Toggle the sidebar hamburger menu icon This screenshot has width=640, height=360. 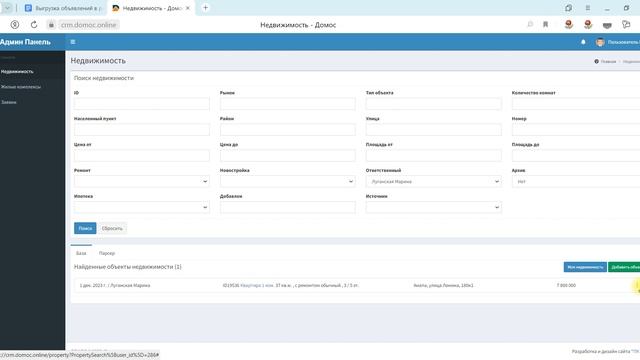(x=73, y=42)
